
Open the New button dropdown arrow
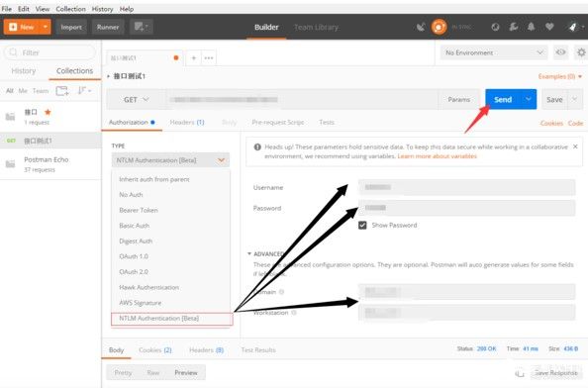click(x=46, y=27)
